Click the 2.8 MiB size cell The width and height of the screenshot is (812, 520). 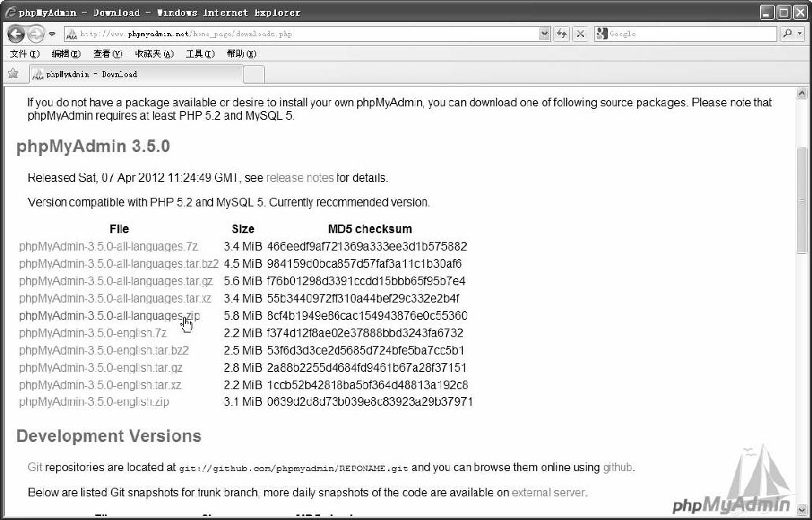pyautogui.click(x=243, y=368)
